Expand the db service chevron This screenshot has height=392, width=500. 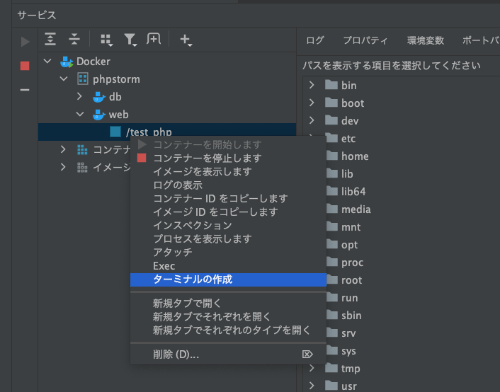[x=79, y=97]
